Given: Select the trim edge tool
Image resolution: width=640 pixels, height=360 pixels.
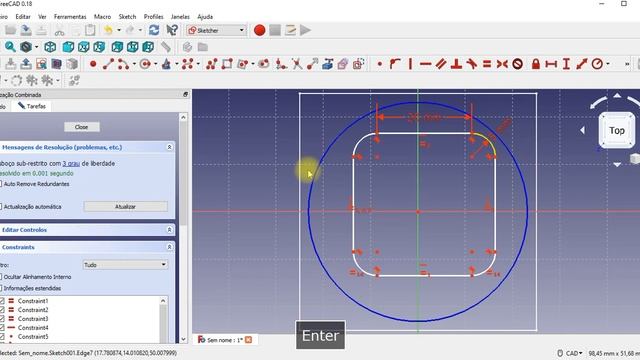Looking at the screenshot, I should pyautogui.click(x=297, y=64).
